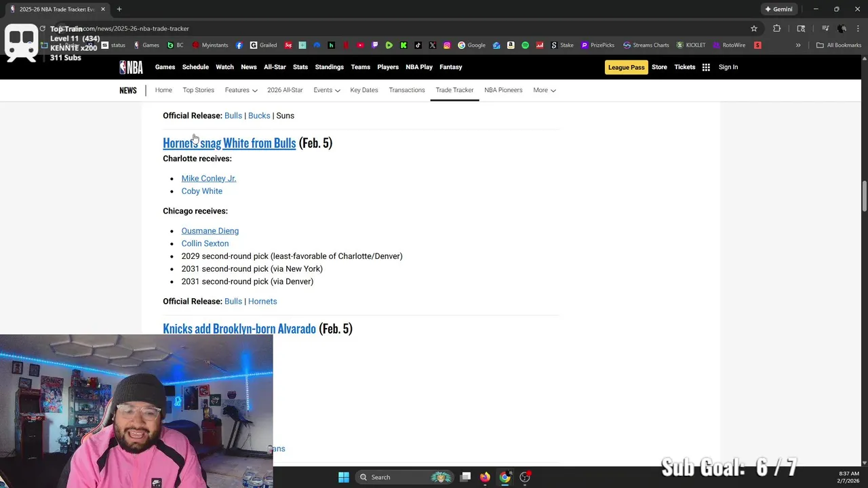Select the Trade Tracker tab
This screenshot has height=488, width=868.
tap(454, 90)
